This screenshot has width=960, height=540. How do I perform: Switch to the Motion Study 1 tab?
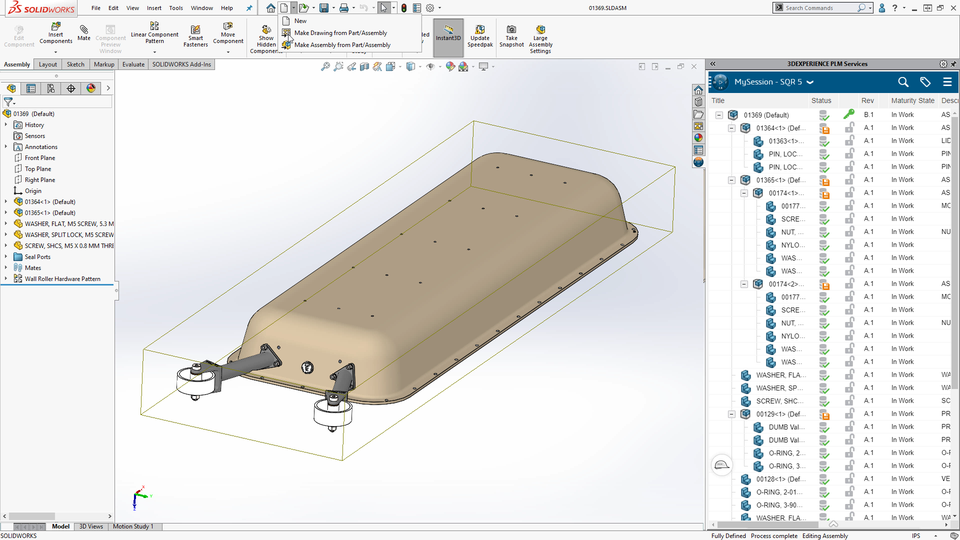[133, 526]
